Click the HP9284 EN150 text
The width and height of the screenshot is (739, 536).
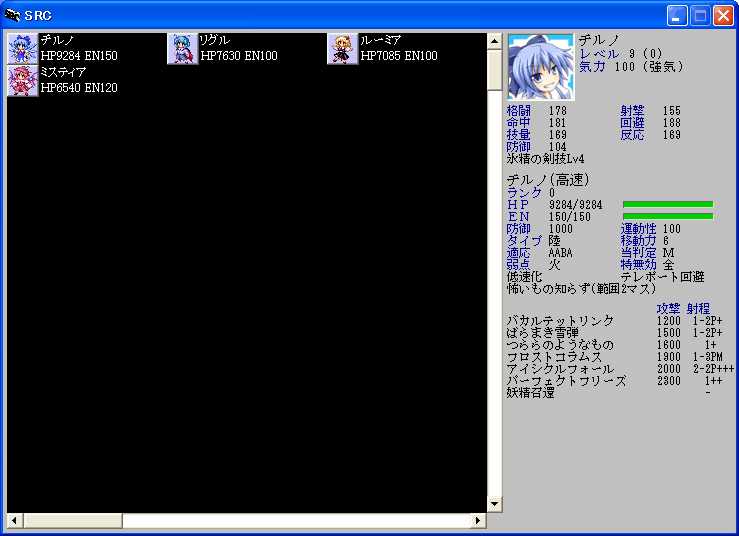click(x=79, y=56)
